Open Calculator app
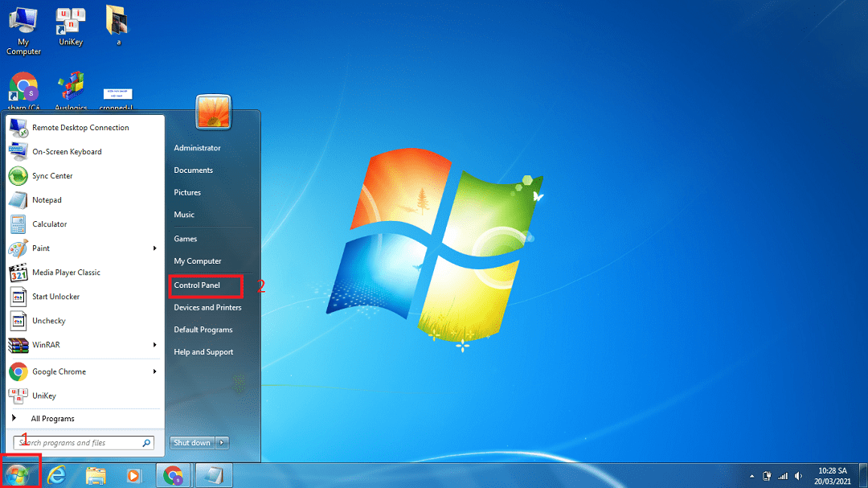The width and height of the screenshot is (868, 488). point(49,224)
